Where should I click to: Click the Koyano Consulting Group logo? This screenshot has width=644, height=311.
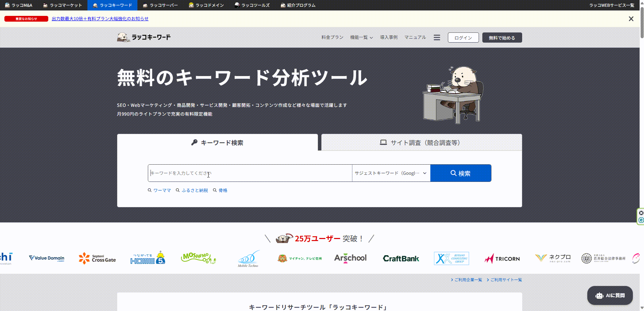[x=452, y=258]
